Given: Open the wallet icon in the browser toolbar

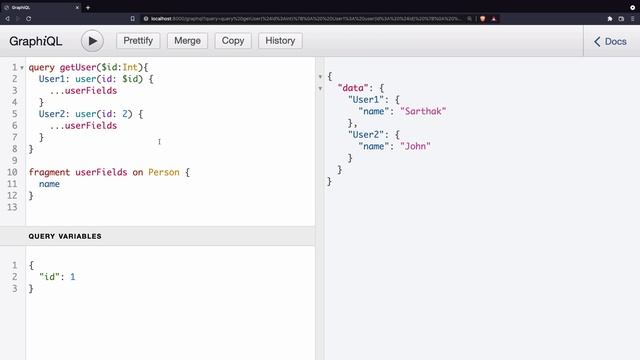Looking at the screenshot, I should click(x=621, y=19).
